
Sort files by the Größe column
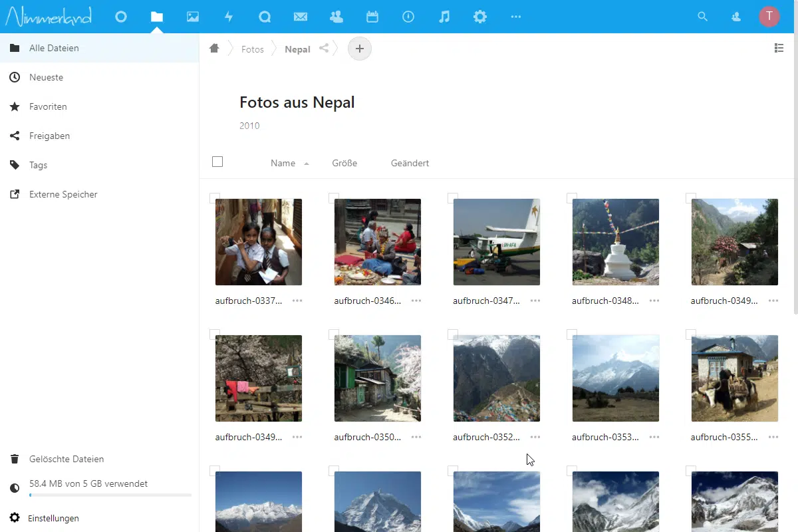point(344,163)
